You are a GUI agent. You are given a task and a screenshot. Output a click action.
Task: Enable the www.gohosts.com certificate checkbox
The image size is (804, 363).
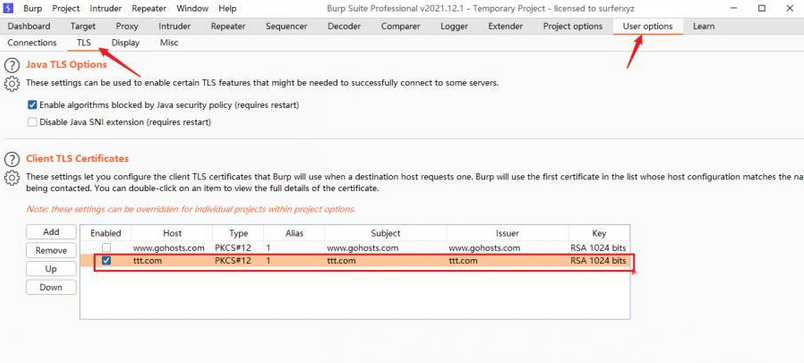[x=106, y=248]
